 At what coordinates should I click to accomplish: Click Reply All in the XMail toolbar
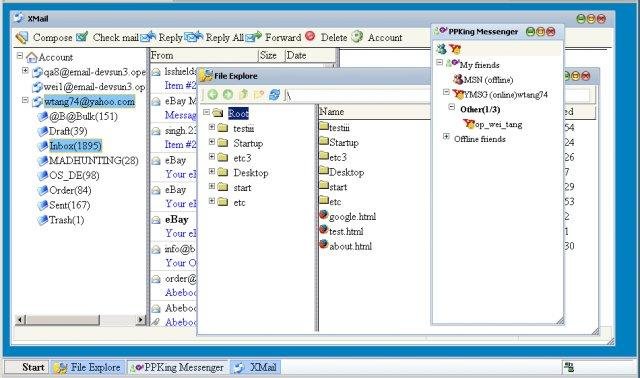214,37
